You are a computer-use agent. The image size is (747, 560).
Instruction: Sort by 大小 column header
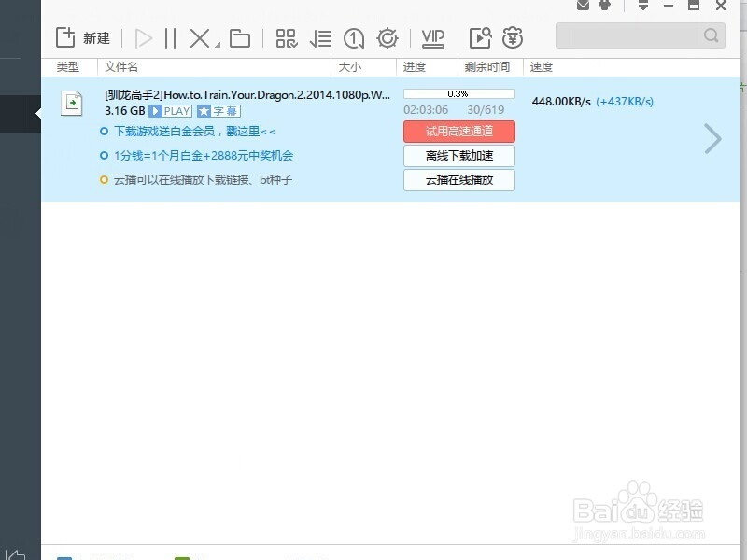point(350,67)
